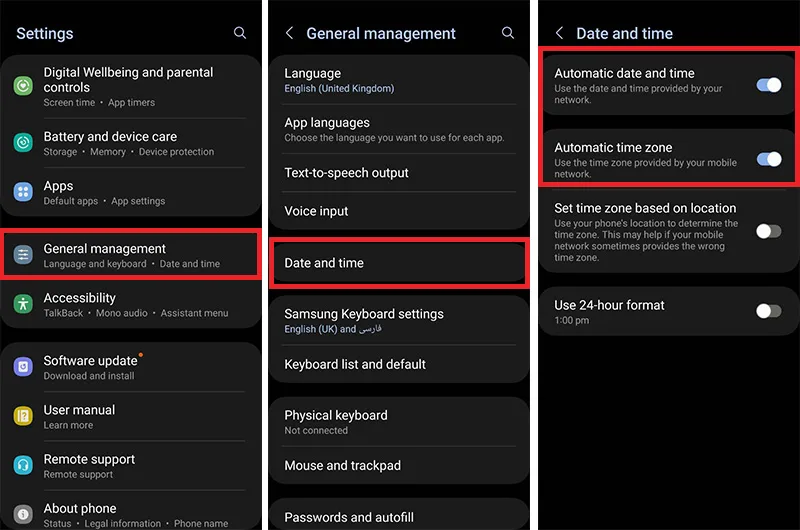
Task: Turn on the Use 24-hour format toggle
Action: coord(769,311)
